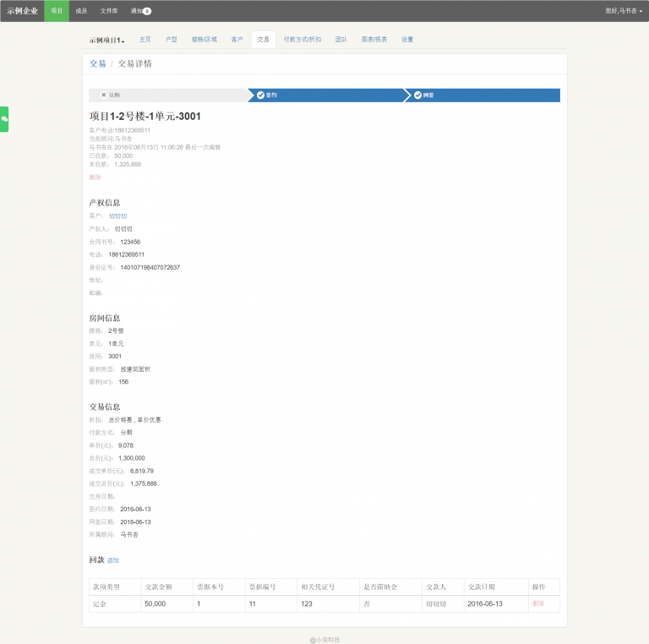Open the 项目 top navigation item

(57, 11)
